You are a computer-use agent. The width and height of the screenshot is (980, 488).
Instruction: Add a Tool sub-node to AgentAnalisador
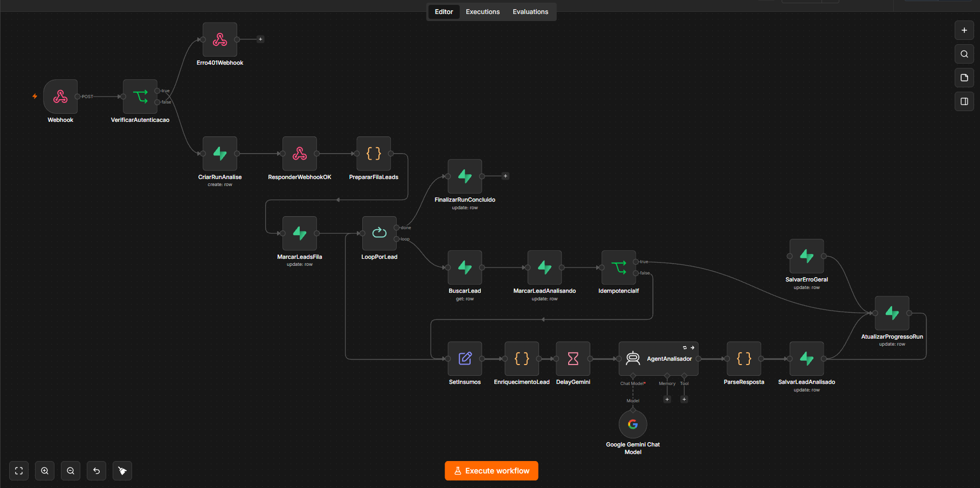coord(684,400)
